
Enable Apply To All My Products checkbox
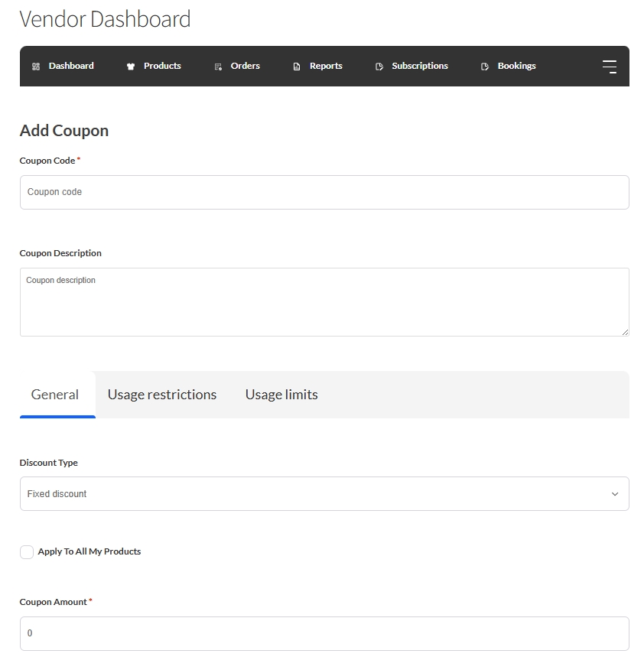tap(27, 552)
